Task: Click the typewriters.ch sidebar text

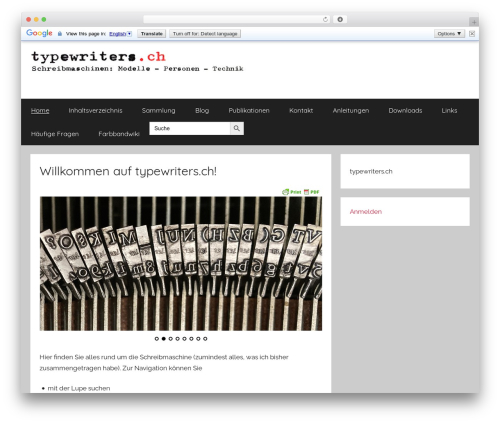Action: tap(371, 172)
